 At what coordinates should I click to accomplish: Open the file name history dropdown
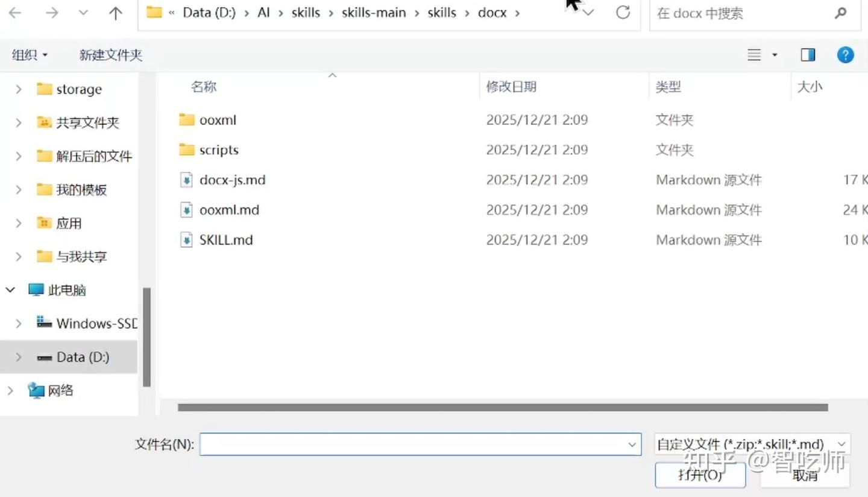coord(632,445)
